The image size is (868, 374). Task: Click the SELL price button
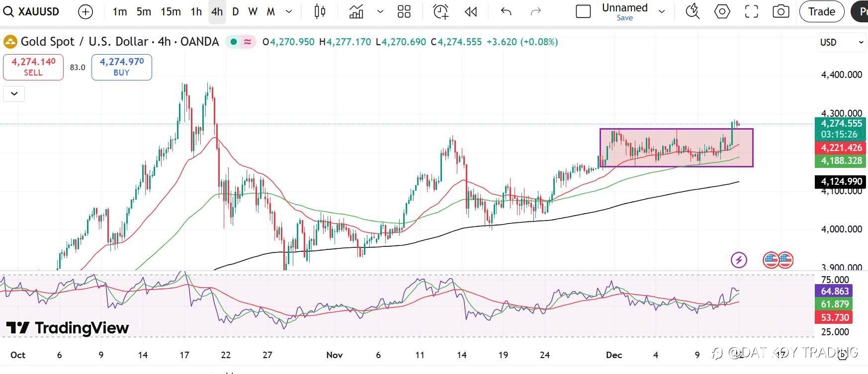coord(33,67)
